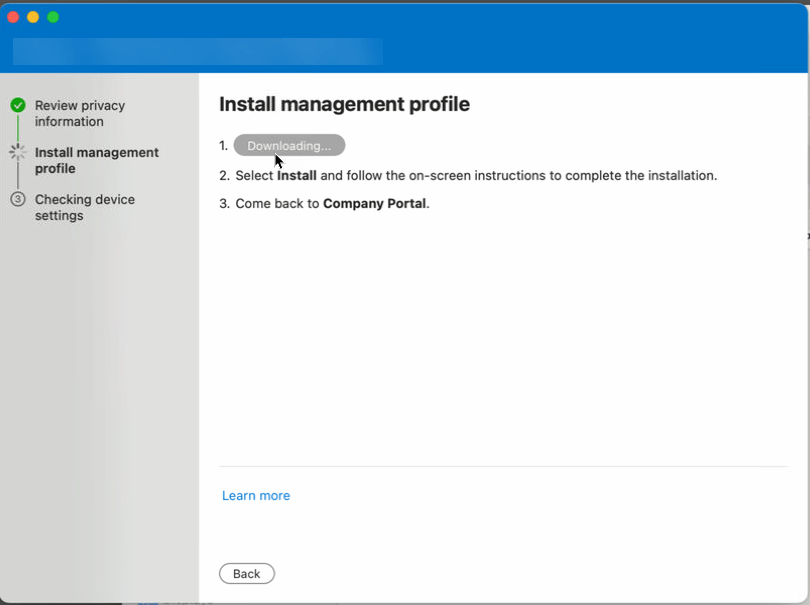
Task: Go back using the Back button
Action: [246, 573]
